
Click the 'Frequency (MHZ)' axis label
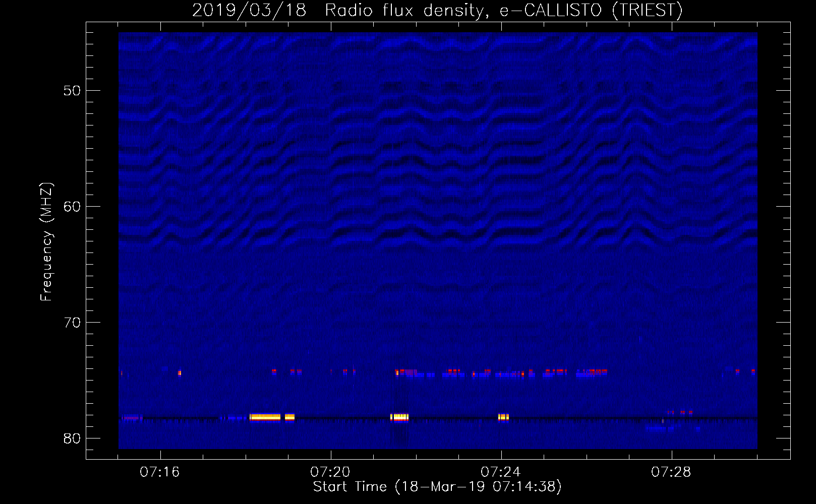click(x=46, y=242)
